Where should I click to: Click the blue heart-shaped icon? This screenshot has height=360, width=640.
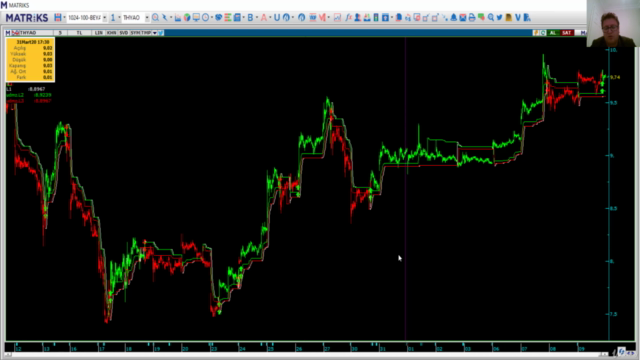point(218,18)
